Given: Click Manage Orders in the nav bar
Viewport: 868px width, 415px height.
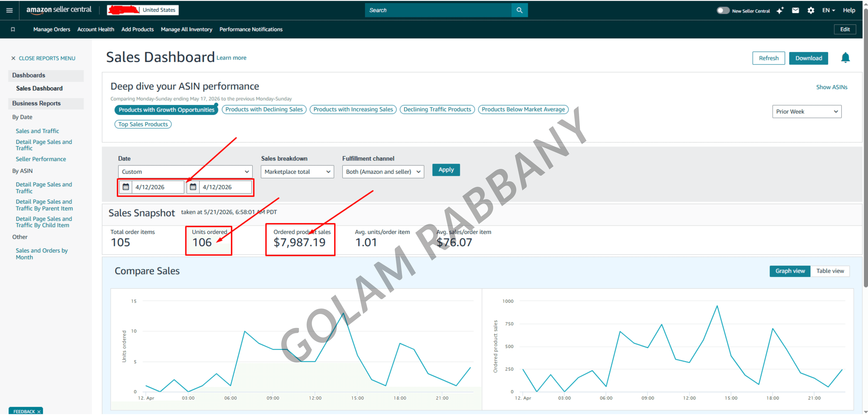Looking at the screenshot, I should pyautogui.click(x=52, y=29).
